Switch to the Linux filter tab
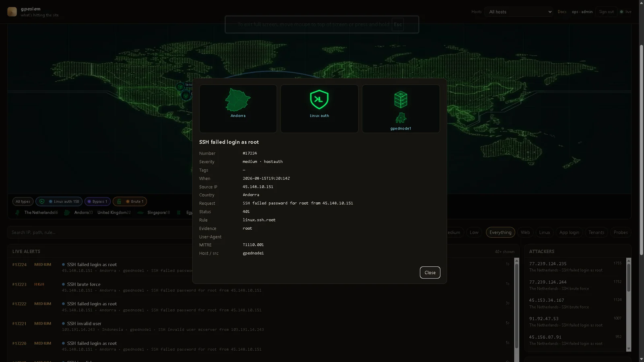644x362 pixels. [545, 232]
